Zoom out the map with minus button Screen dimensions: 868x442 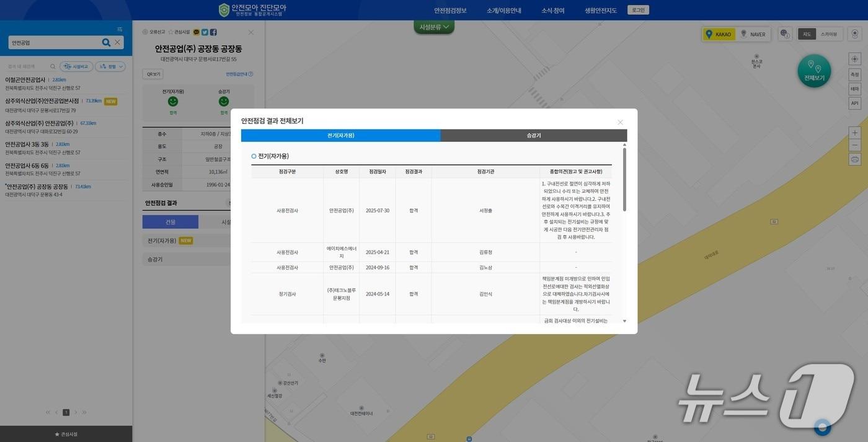(x=855, y=146)
